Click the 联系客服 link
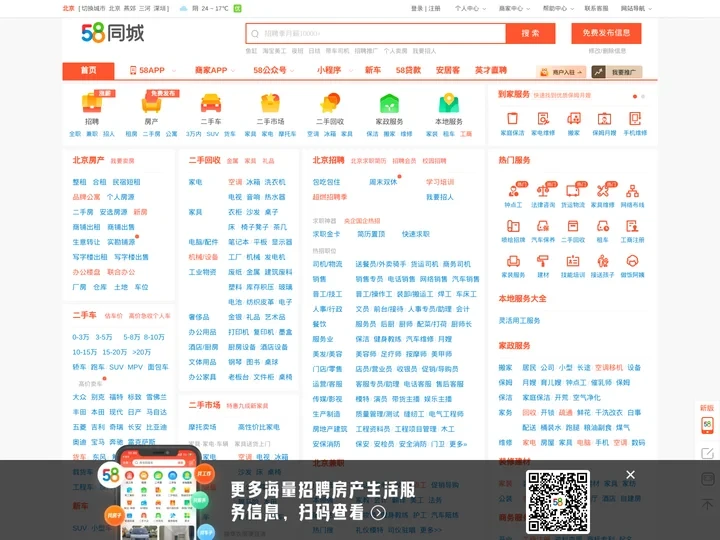The image size is (720, 540). (596, 8)
